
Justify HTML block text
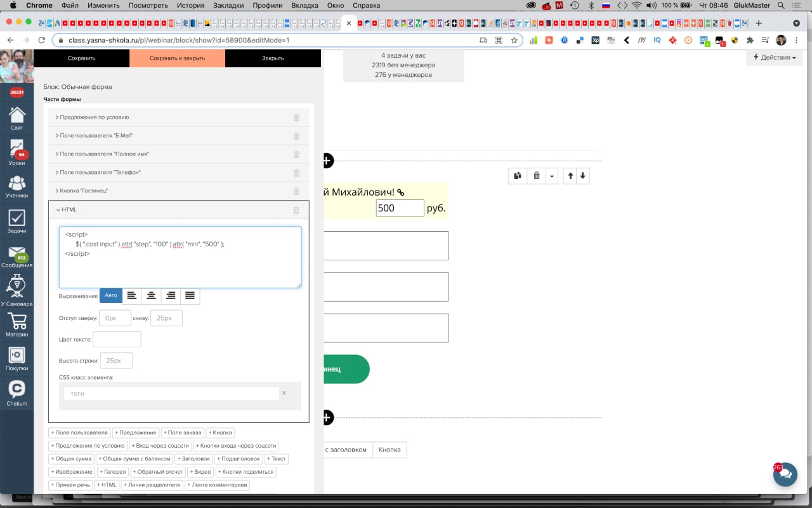click(x=190, y=295)
